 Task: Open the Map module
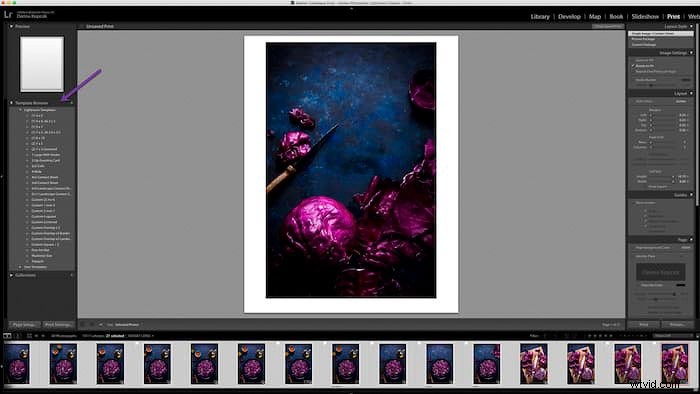point(595,17)
